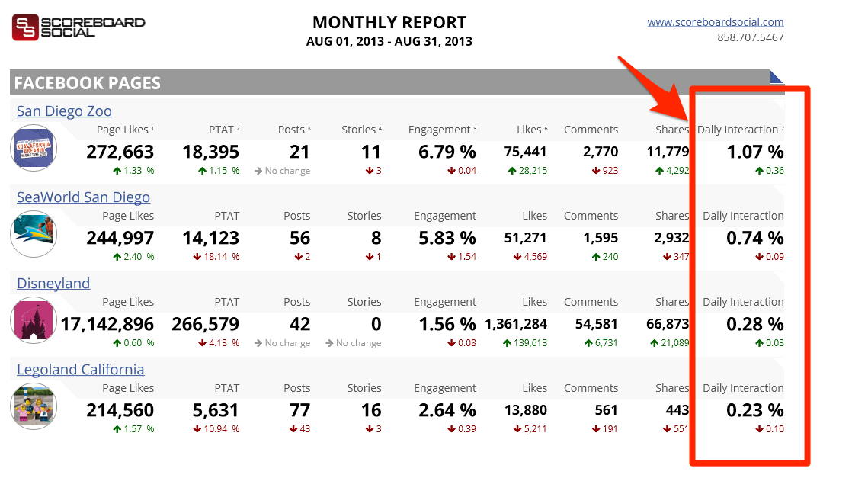868x478 pixels.
Task: Open the Legoland California page link
Action: (80, 370)
